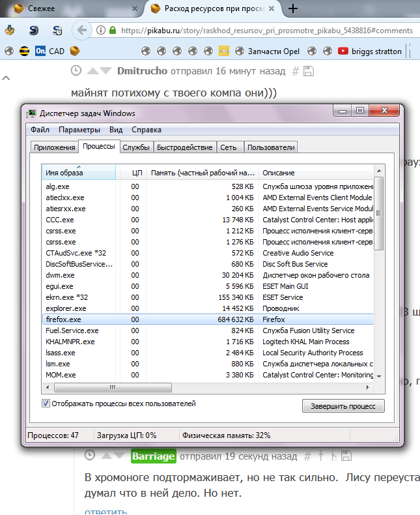Click hash permalink icon on Barriage's comment
The height and width of the screenshot is (515, 420).
(x=309, y=456)
